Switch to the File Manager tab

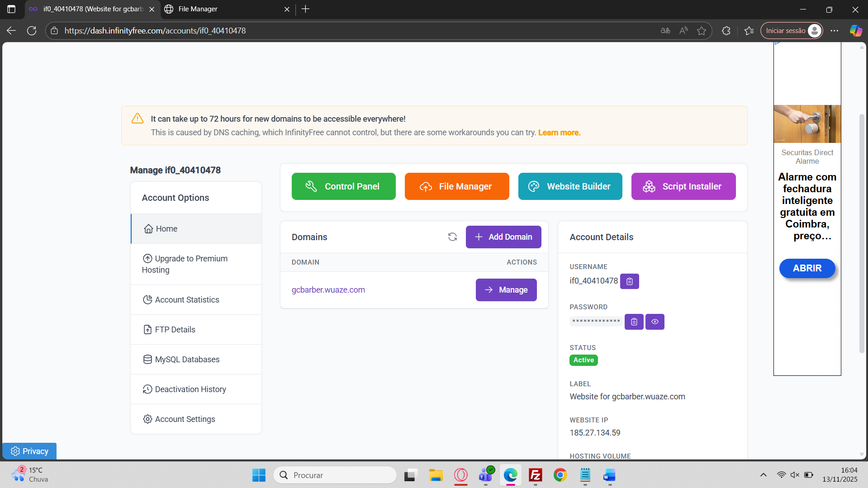tap(226, 9)
